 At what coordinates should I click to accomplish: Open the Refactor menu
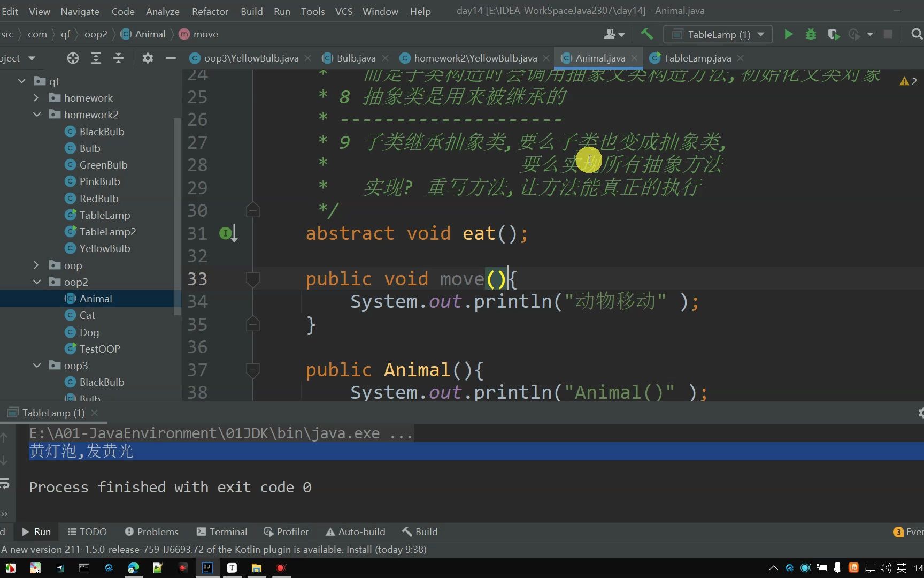point(210,11)
